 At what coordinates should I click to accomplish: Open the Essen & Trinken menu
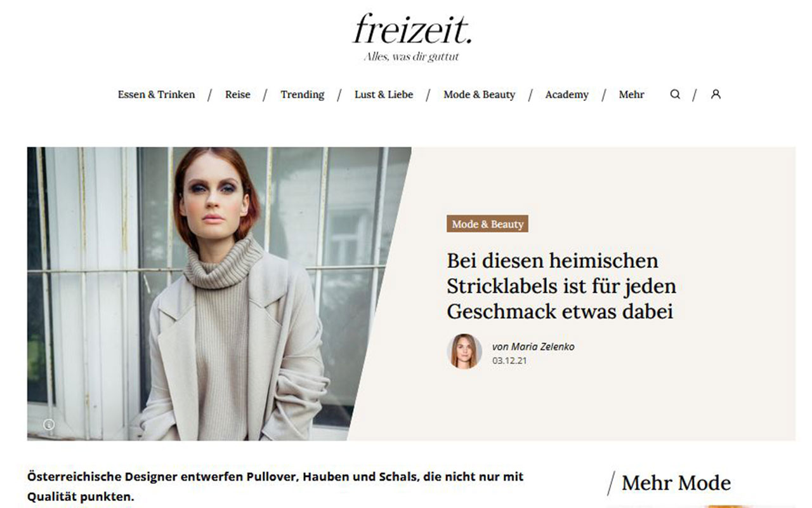click(156, 95)
